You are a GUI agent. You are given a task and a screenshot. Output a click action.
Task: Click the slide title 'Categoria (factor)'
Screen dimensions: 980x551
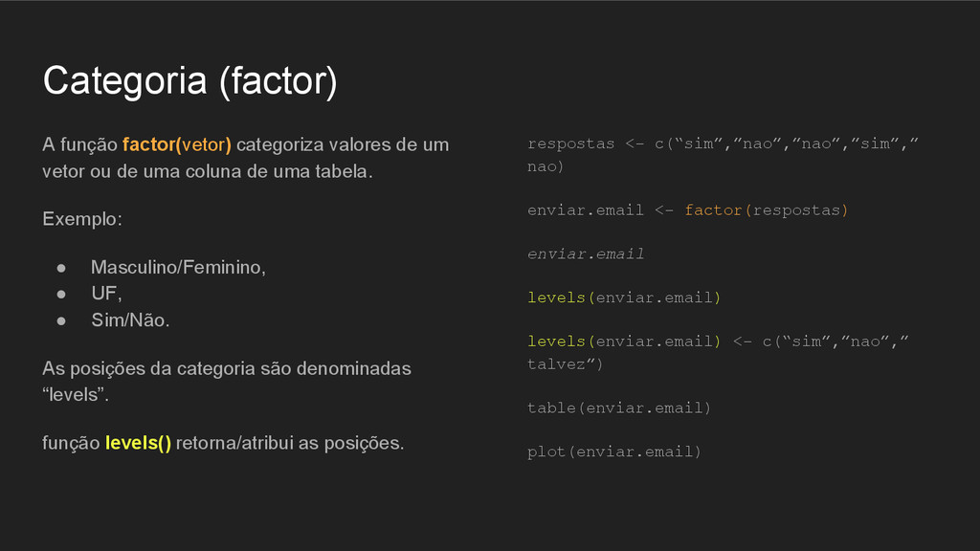coord(190,81)
